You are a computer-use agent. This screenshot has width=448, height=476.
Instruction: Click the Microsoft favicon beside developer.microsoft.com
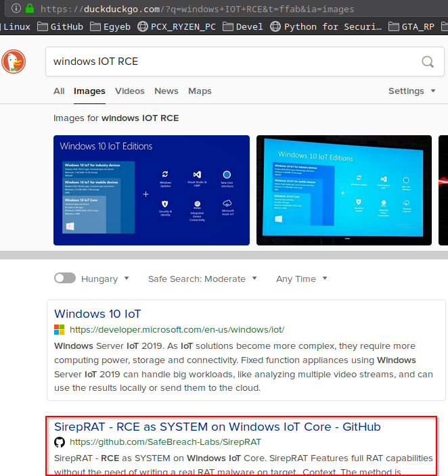[60, 330]
